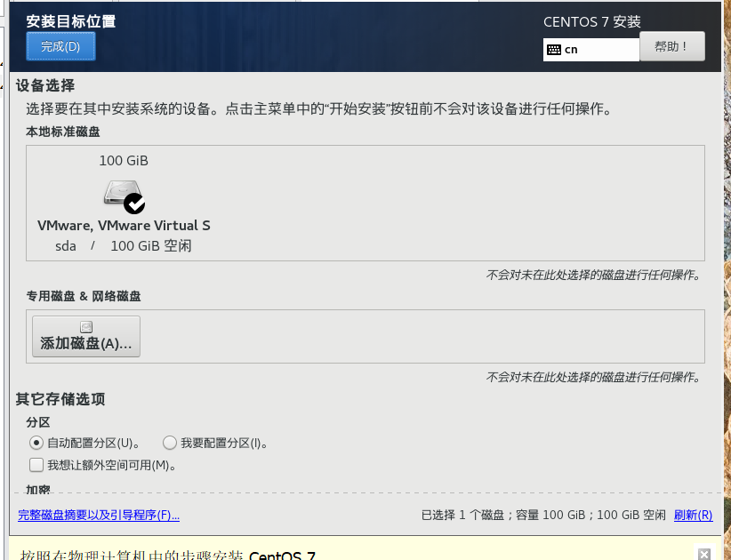Close the yellow CentOS 7 hint bar
This screenshot has height=560, width=731.
tap(704, 554)
